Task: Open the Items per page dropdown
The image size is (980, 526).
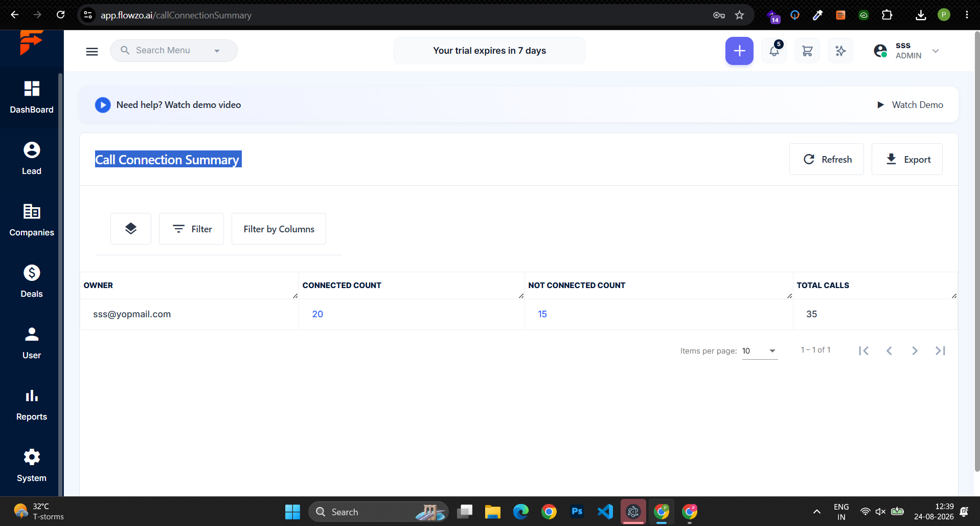Action: coord(760,351)
